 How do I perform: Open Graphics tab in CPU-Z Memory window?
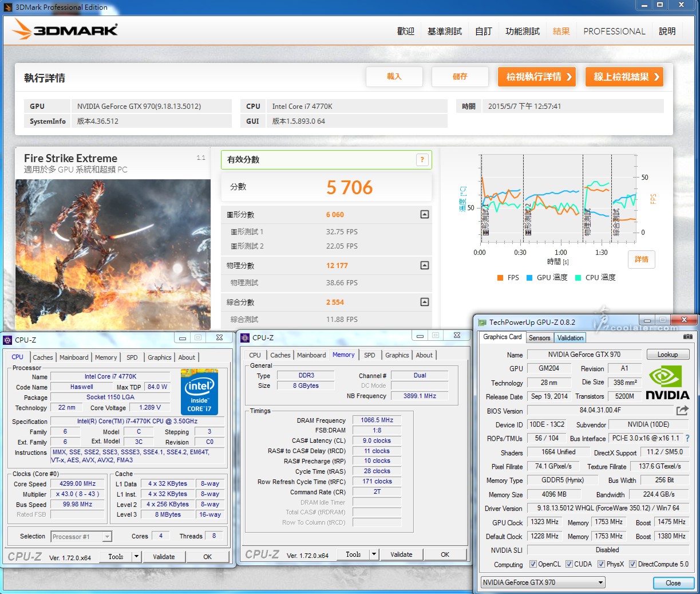coord(397,355)
